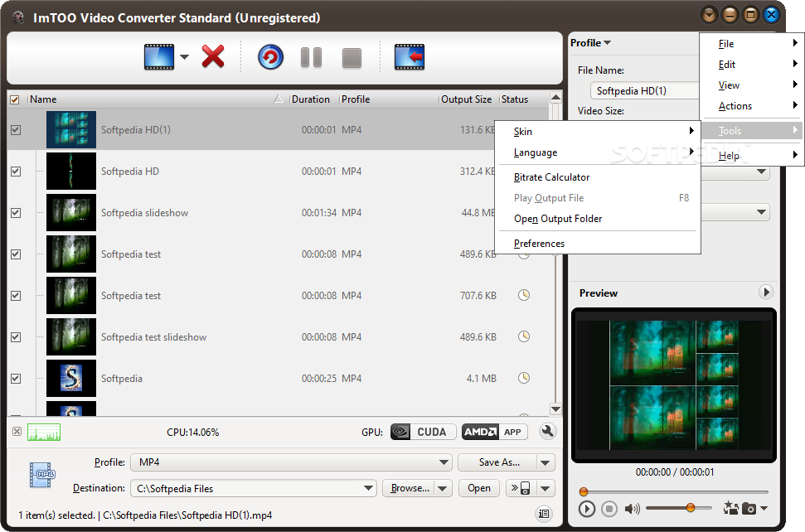Image resolution: width=805 pixels, height=532 pixels.
Task: Toggle CUDA GPU acceleration
Action: [424, 432]
